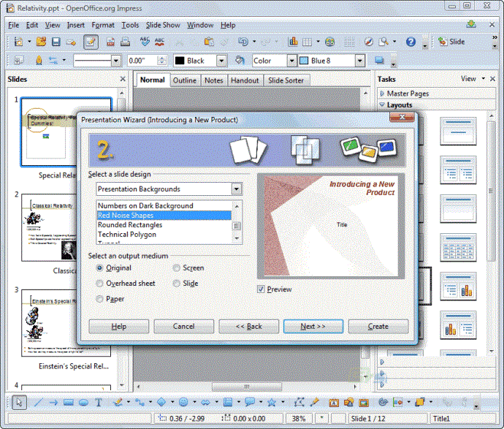
Task: Select Rounded Rectangles slide design
Action: click(x=130, y=225)
